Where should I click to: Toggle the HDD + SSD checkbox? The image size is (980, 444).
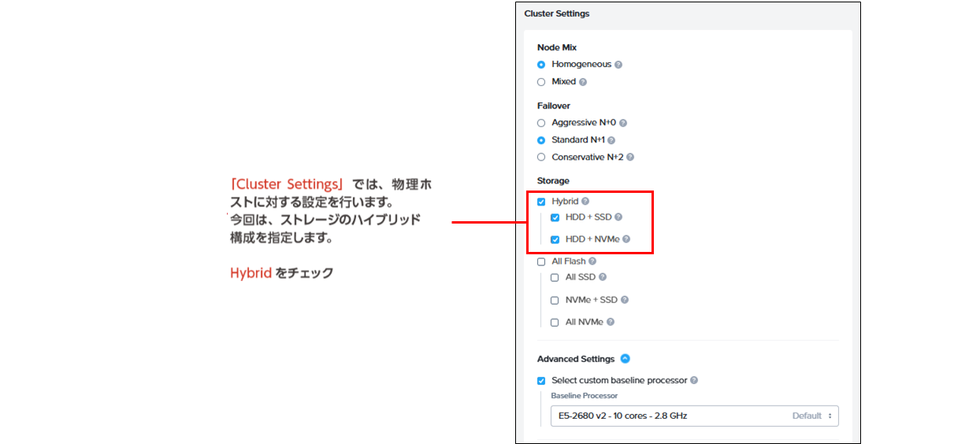click(555, 217)
